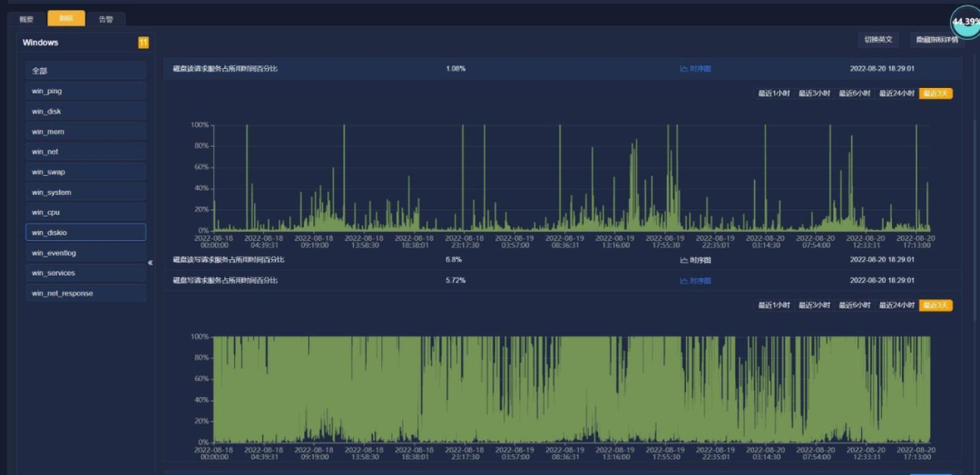Open 时序图 link in the 6.8% row

(x=695, y=260)
